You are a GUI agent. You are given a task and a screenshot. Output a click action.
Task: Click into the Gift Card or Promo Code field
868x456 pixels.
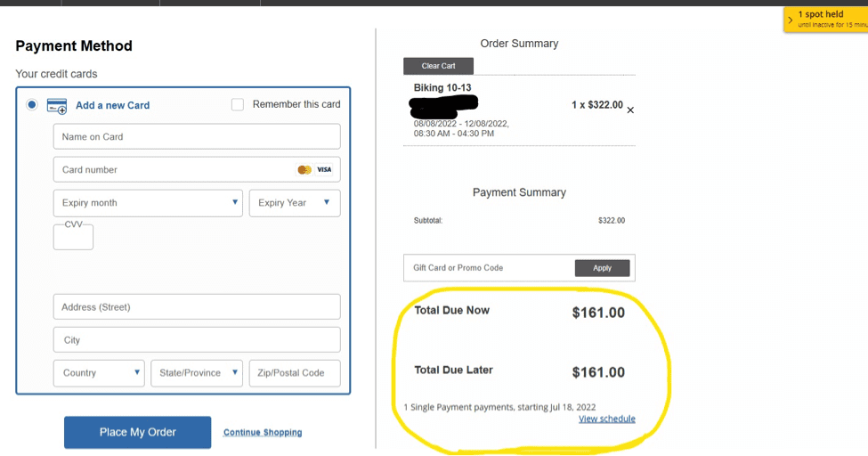[x=490, y=267]
